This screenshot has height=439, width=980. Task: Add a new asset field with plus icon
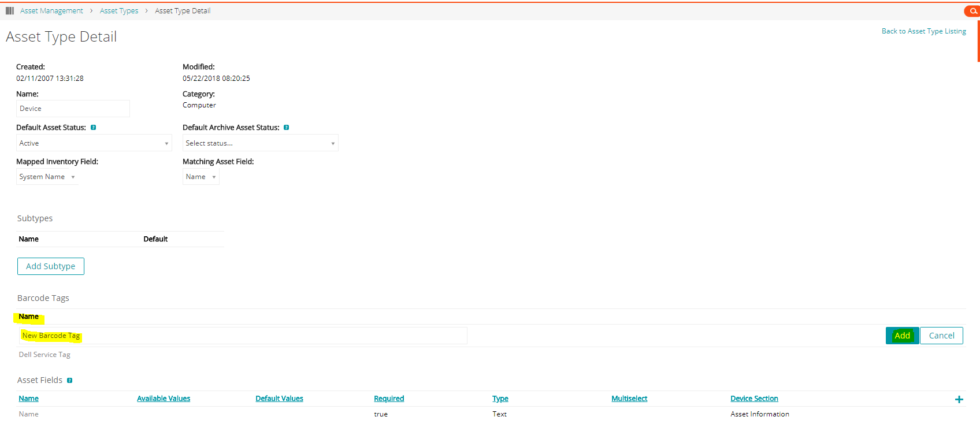point(959,399)
